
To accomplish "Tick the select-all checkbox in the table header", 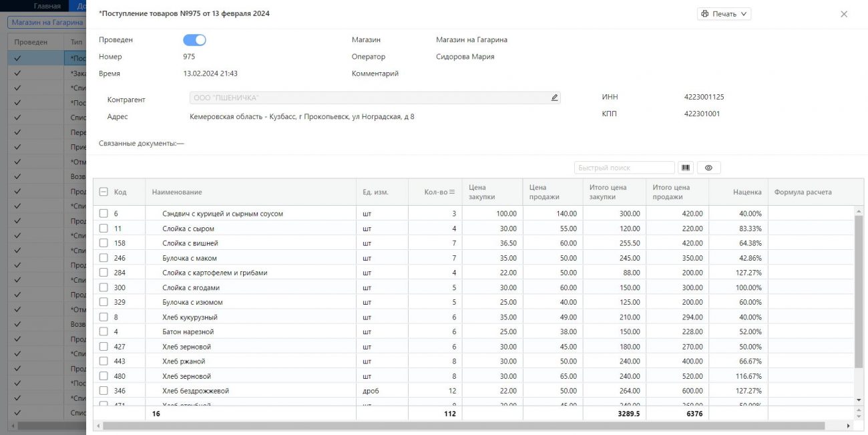I will (x=103, y=192).
